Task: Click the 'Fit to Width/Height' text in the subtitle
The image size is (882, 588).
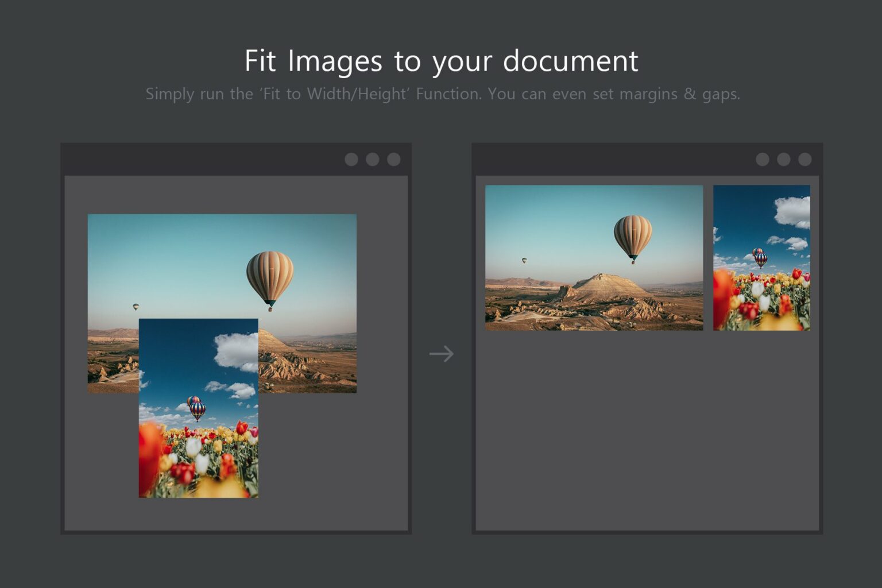Action: pos(335,94)
